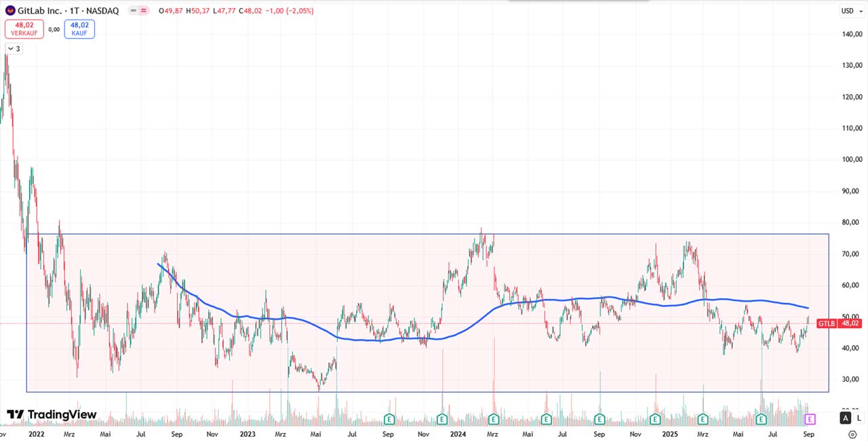Click the gray dash market status icon
This screenshot has width=868, height=442.
[x=135, y=11]
